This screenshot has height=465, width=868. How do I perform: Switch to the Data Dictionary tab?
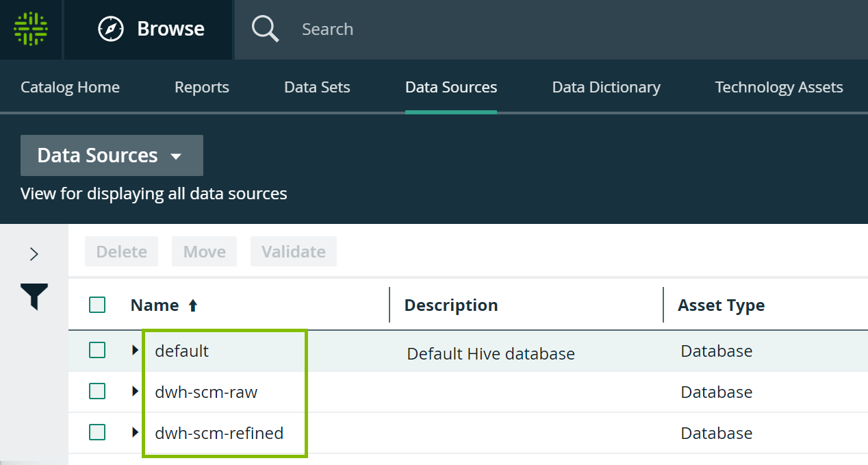pyautogui.click(x=606, y=87)
